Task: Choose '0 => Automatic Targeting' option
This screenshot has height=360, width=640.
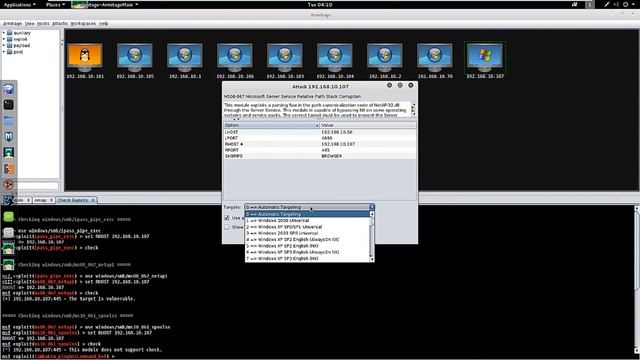Action: coord(307,214)
